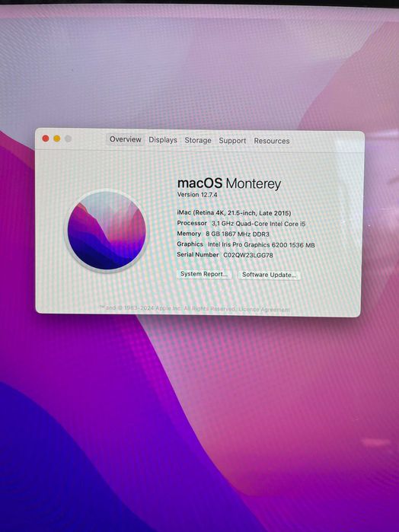Click the macOS Monterey logo image
This screenshot has width=399, height=532.
tap(107, 231)
